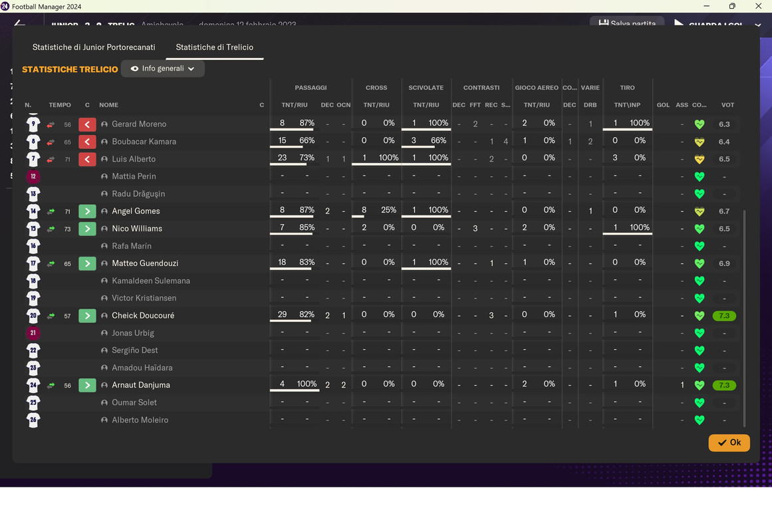Click the Salva partita button
Screen dimensions: 772x532
click(x=627, y=23)
